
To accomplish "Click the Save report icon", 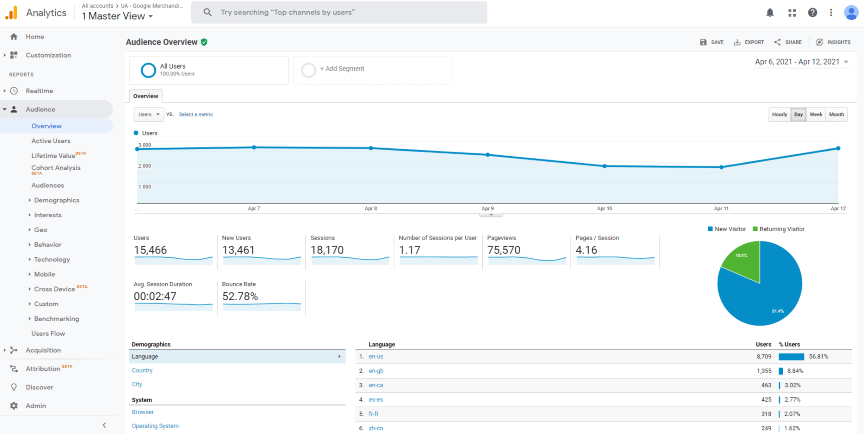I will click(x=711, y=42).
